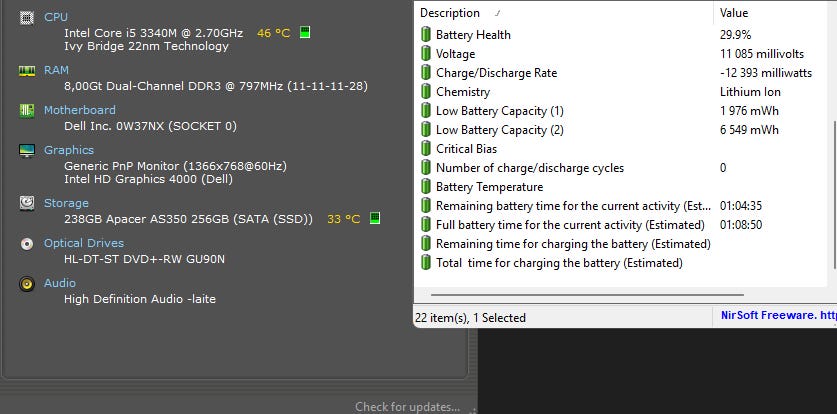Click the RAM module icon
This screenshot has width=837, height=414.
click(x=27, y=70)
